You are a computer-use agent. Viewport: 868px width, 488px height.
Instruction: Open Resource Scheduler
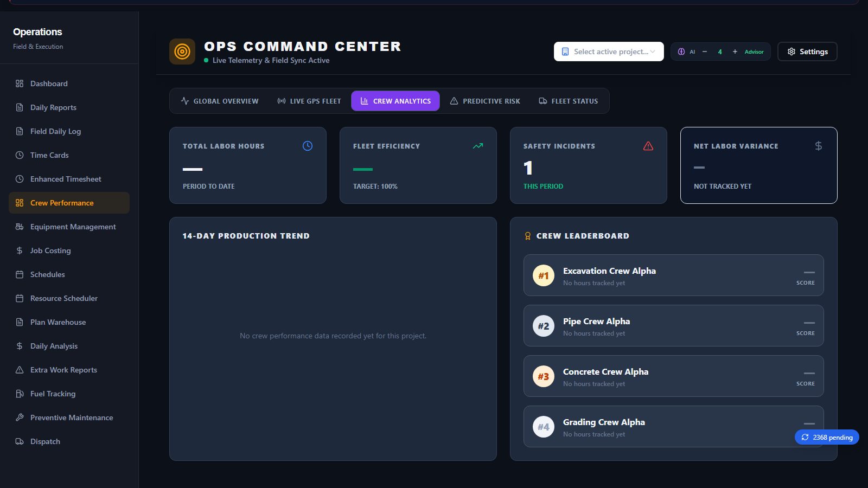[x=69, y=298]
